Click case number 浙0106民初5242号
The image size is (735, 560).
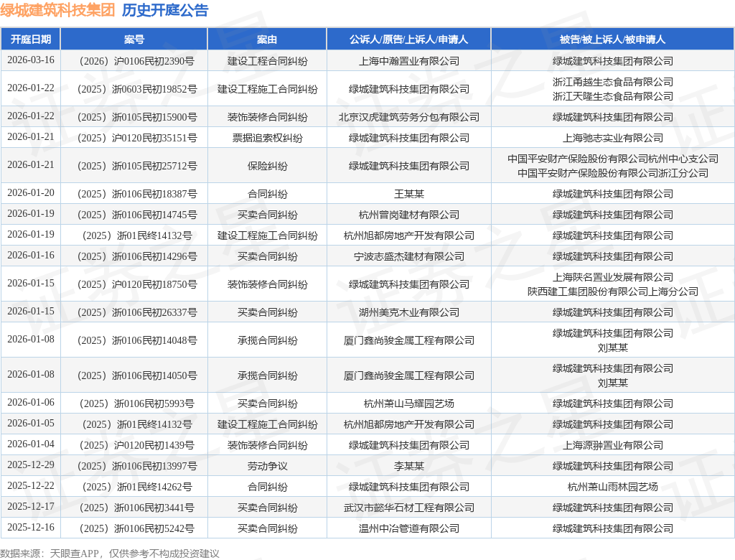pos(137,528)
